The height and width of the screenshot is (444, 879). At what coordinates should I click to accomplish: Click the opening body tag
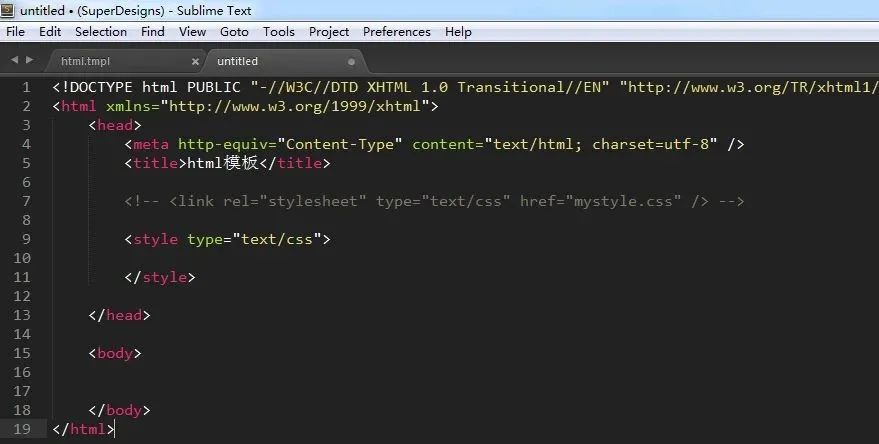pos(115,353)
